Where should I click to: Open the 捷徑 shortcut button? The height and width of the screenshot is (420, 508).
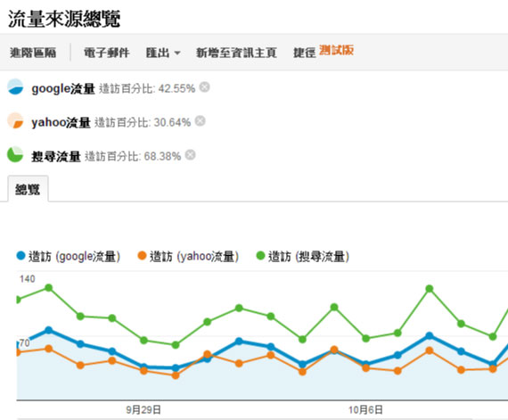pyautogui.click(x=304, y=53)
